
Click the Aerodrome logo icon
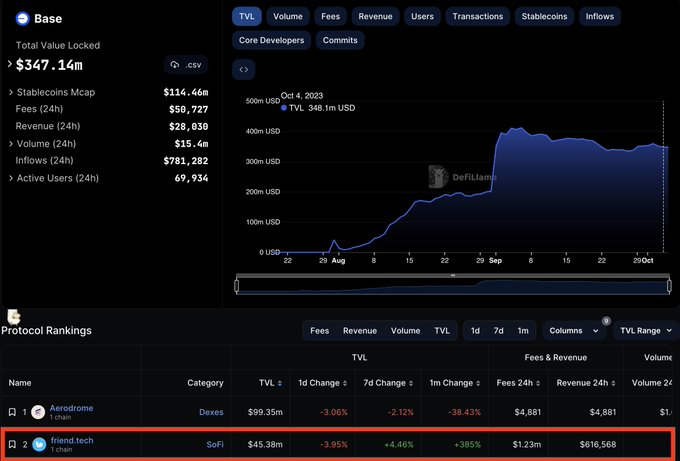(x=37, y=412)
